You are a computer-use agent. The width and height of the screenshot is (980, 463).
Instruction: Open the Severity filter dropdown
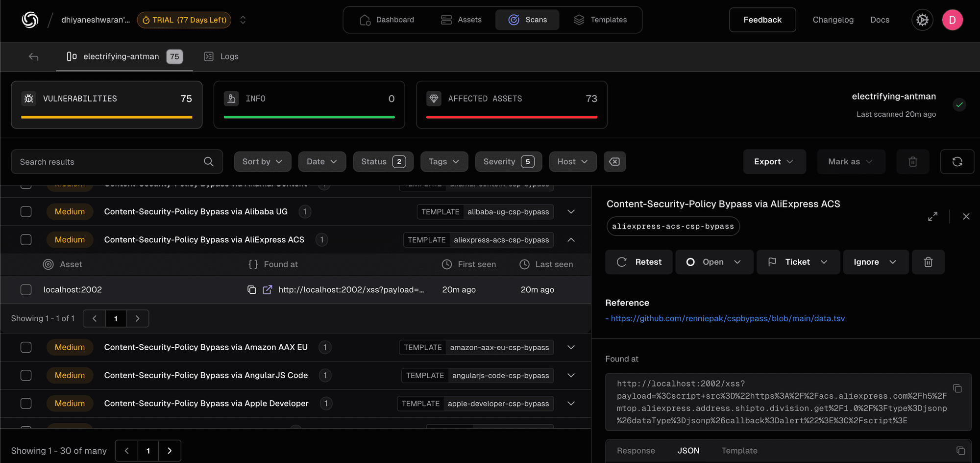pyautogui.click(x=508, y=162)
